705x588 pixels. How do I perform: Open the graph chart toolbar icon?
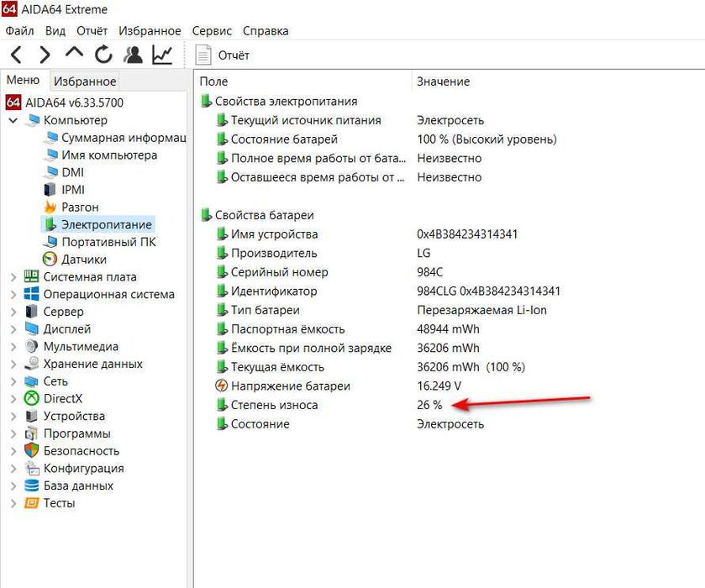point(162,55)
